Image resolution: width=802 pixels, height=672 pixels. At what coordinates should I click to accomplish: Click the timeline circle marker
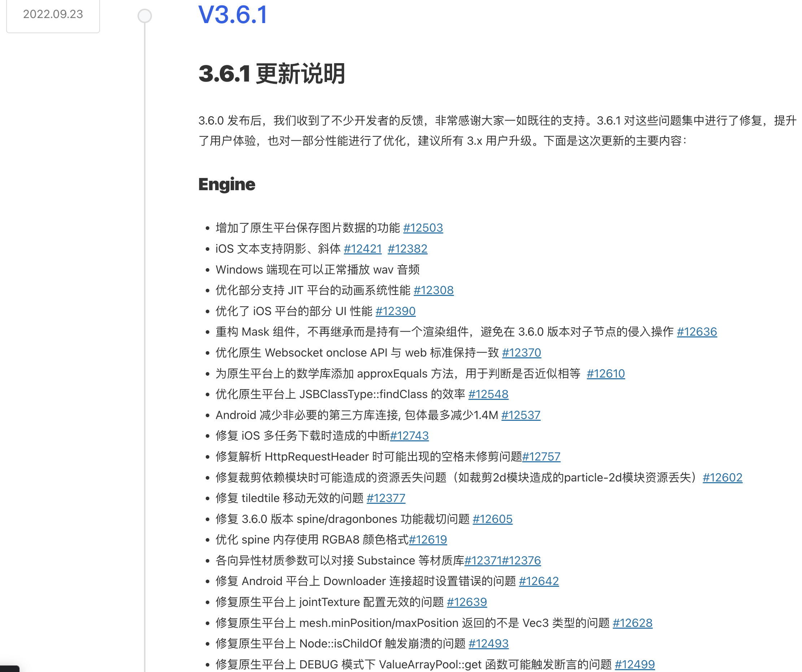144,16
